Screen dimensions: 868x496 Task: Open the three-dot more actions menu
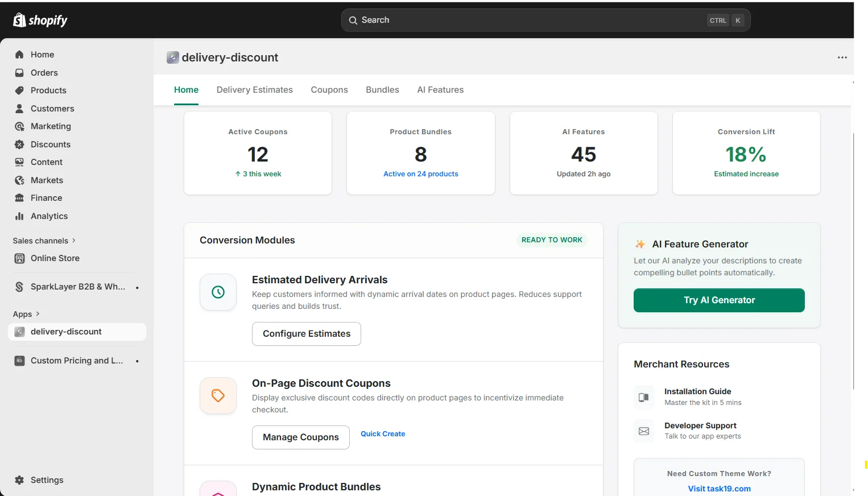(842, 57)
